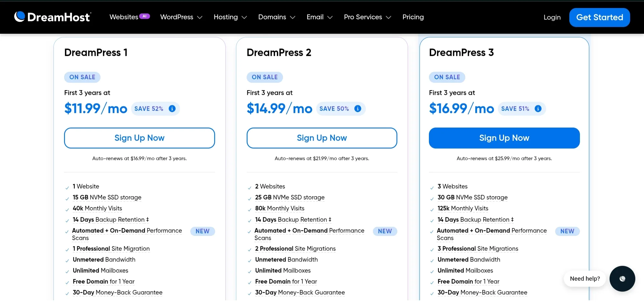Click NEW badge in DreamPress 2 card
Screen dimensions: 644x302
pos(385,231)
